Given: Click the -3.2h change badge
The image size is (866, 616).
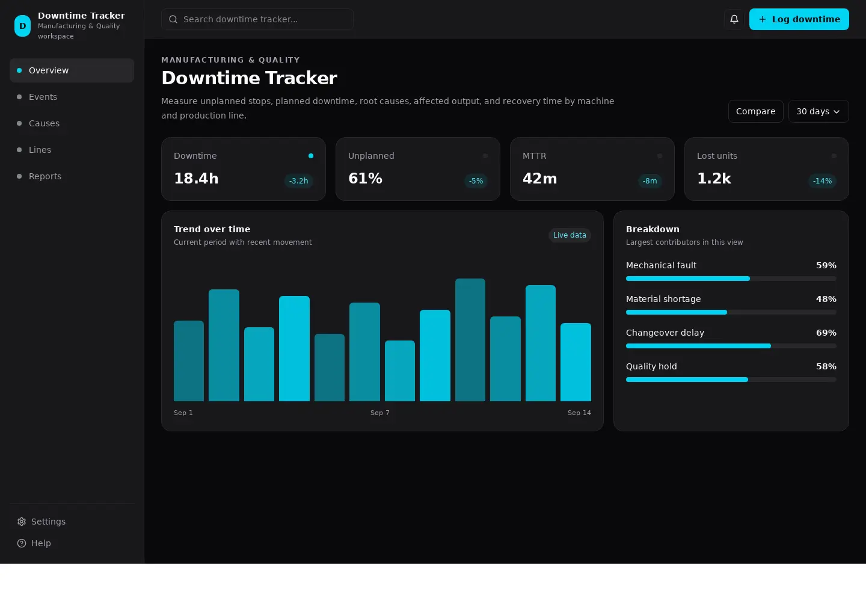Looking at the screenshot, I should click(x=298, y=180).
